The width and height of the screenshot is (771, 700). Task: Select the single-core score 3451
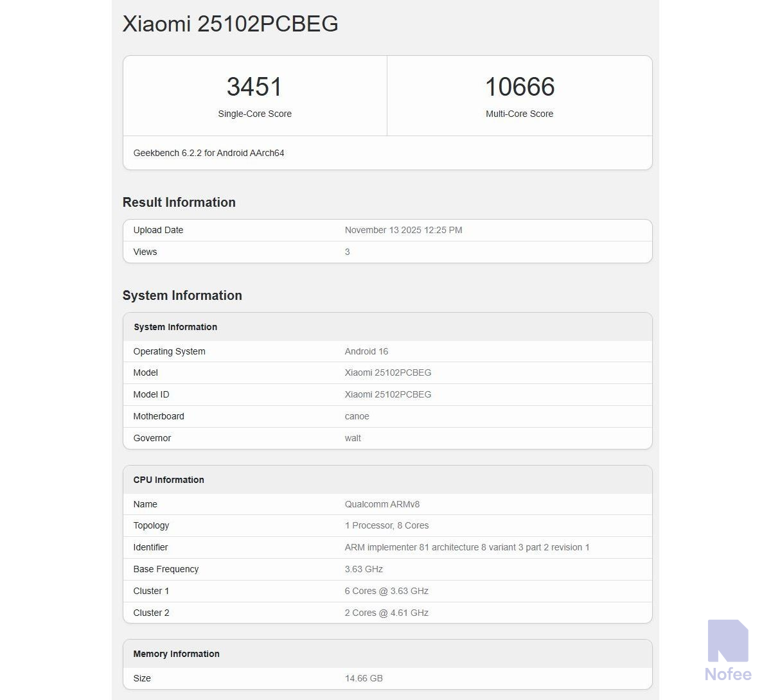pyautogui.click(x=254, y=87)
